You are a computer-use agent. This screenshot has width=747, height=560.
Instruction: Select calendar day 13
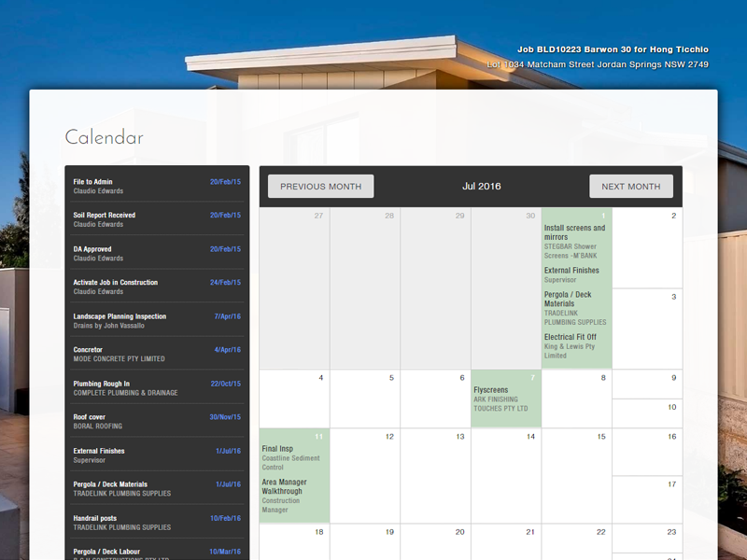(435, 476)
